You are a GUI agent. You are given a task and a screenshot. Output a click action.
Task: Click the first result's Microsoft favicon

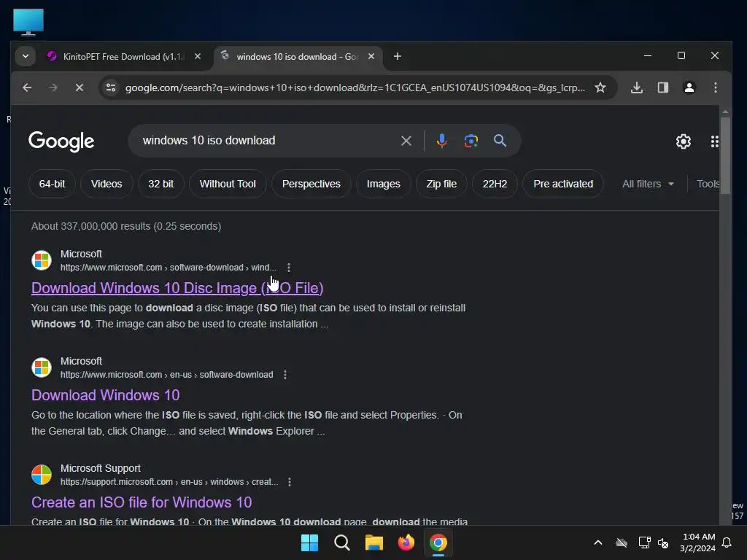[42, 260]
